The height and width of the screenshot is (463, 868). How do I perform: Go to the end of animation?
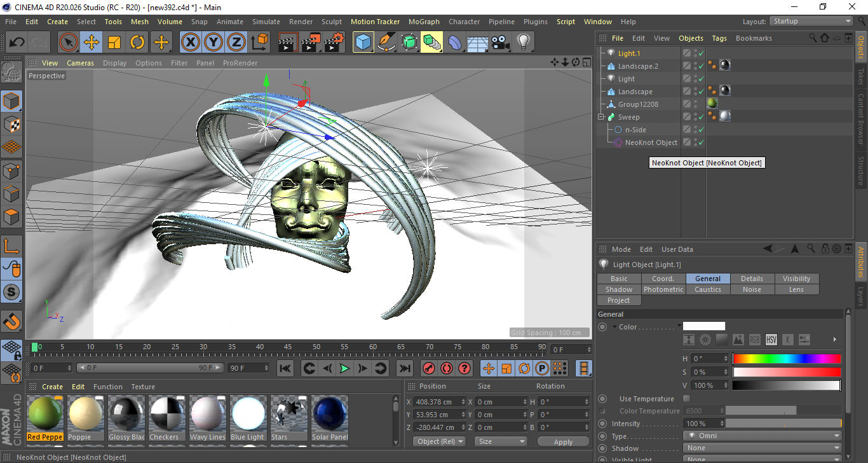(x=404, y=368)
